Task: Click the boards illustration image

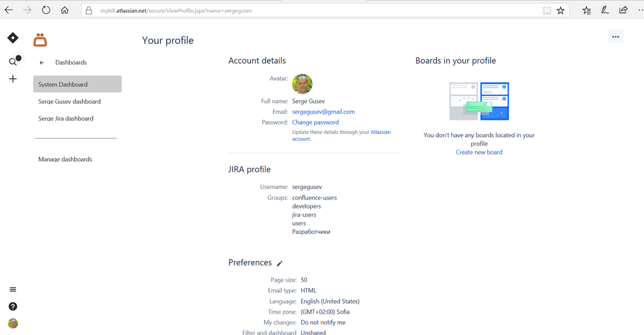Action: pos(480,101)
